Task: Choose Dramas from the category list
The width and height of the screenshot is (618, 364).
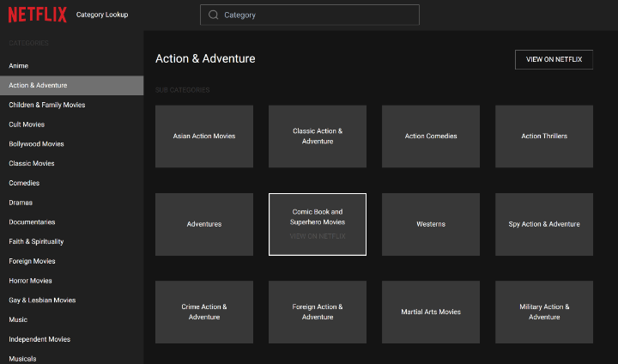Action: coord(72,203)
